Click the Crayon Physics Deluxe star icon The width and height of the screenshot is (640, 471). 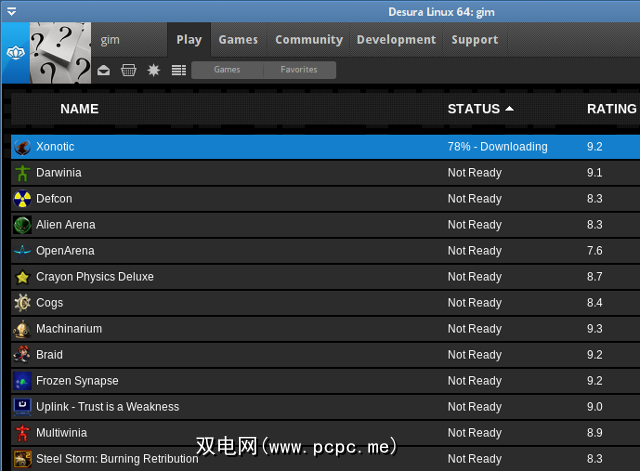tap(22, 277)
